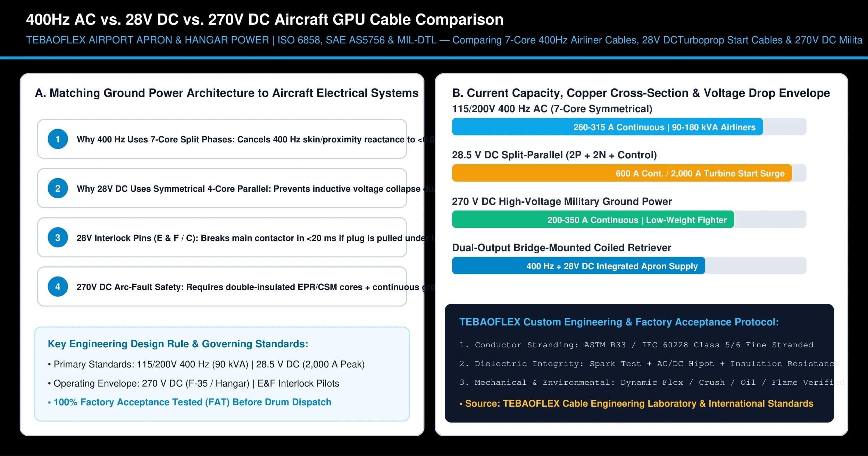Open the 270V DC Arc-Fault Safety card
The width and height of the screenshot is (868, 456).
pyautogui.click(x=222, y=287)
